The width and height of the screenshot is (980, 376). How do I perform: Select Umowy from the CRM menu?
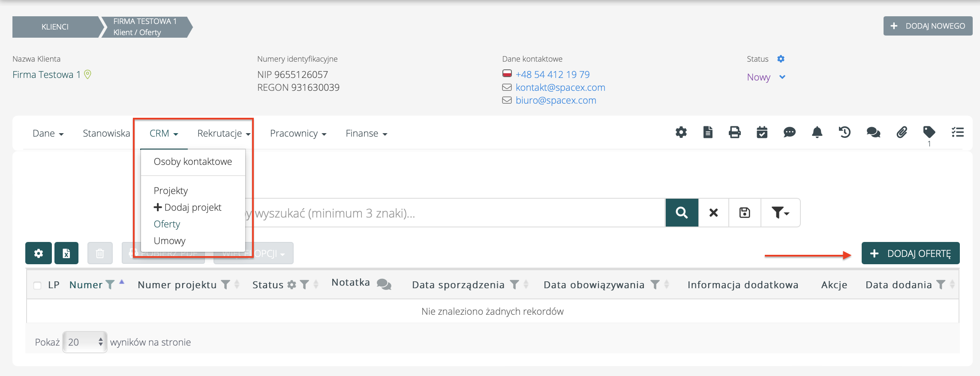(169, 241)
